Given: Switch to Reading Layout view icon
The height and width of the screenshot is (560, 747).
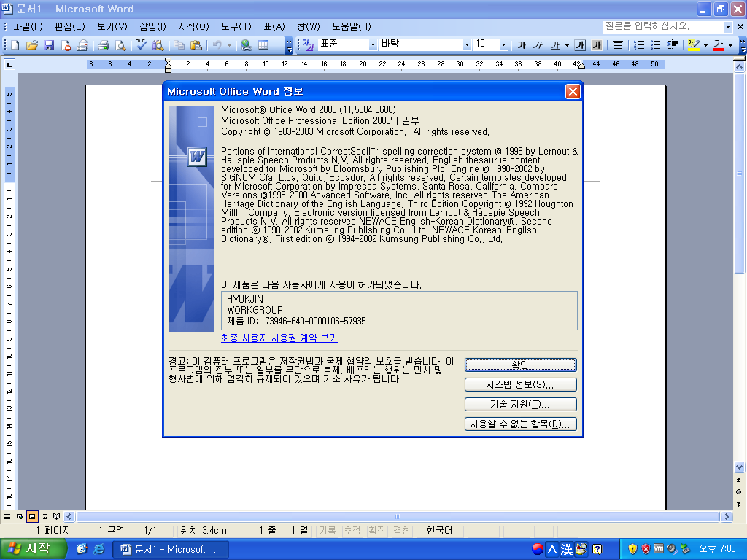Looking at the screenshot, I should (x=57, y=516).
